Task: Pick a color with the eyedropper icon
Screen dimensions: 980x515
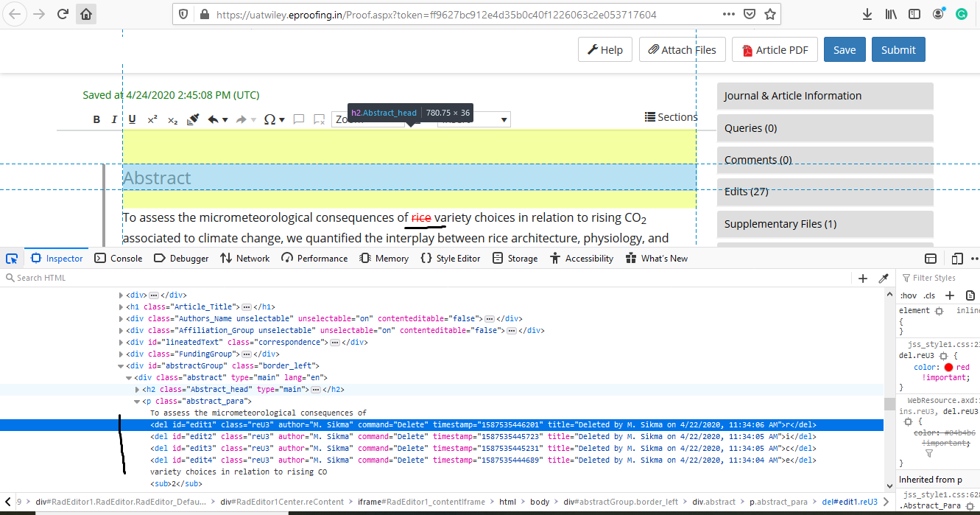Action: [x=884, y=278]
